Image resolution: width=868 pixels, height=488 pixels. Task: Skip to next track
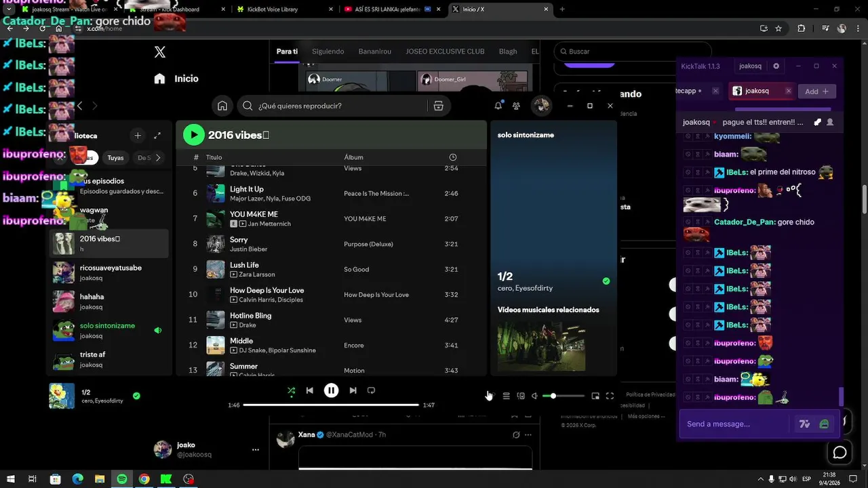[x=353, y=390]
